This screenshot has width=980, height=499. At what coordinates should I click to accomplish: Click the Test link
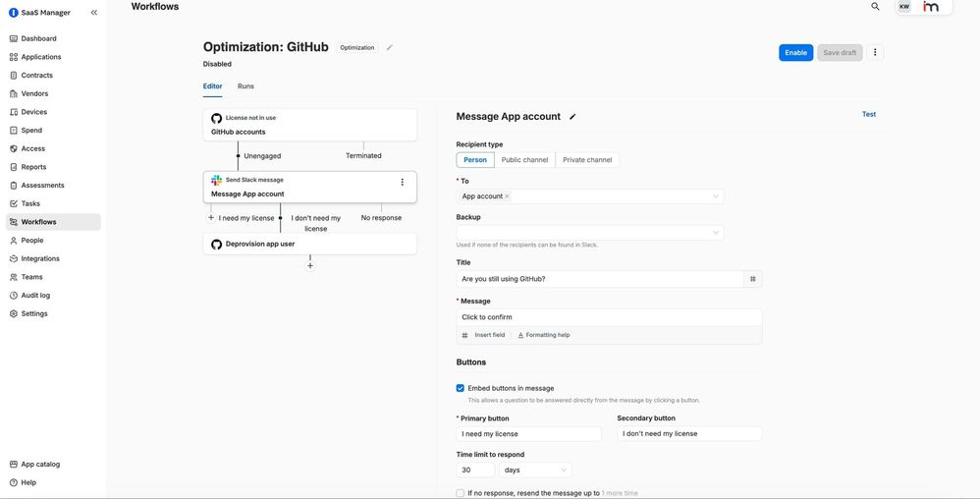[x=868, y=114]
